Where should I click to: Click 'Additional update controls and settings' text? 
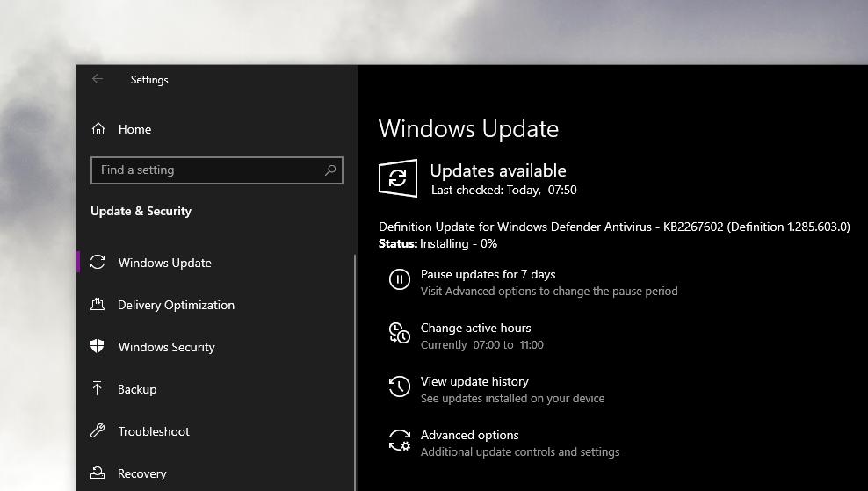(x=520, y=452)
